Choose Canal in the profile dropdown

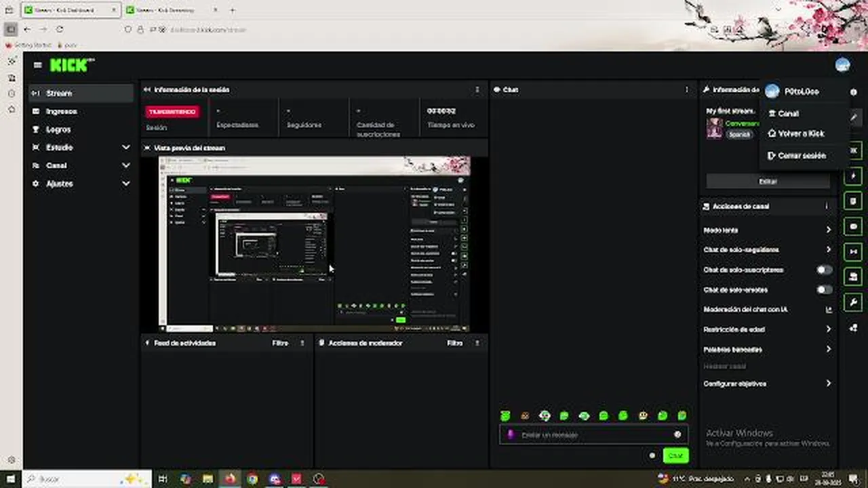804,114
